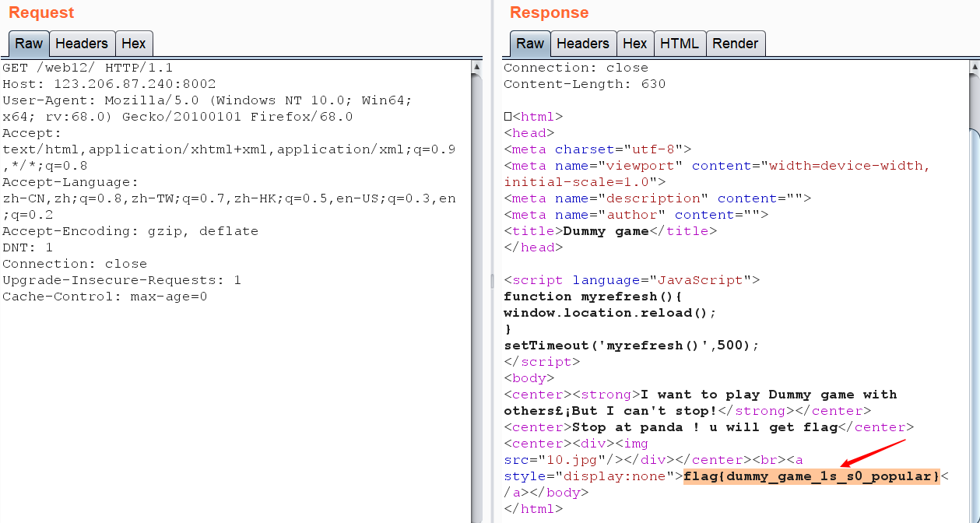
Task: Click the 'Accept-Language:' header line
Action: pyautogui.click(x=70, y=182)
